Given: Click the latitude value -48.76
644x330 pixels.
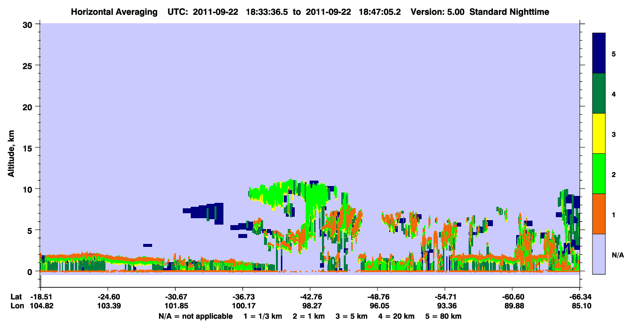Looking at the screenshot, I should coord(377,296).
